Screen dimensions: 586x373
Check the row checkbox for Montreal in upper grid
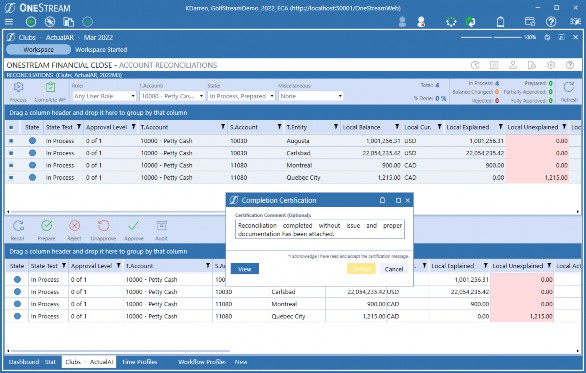coord(11,165)
